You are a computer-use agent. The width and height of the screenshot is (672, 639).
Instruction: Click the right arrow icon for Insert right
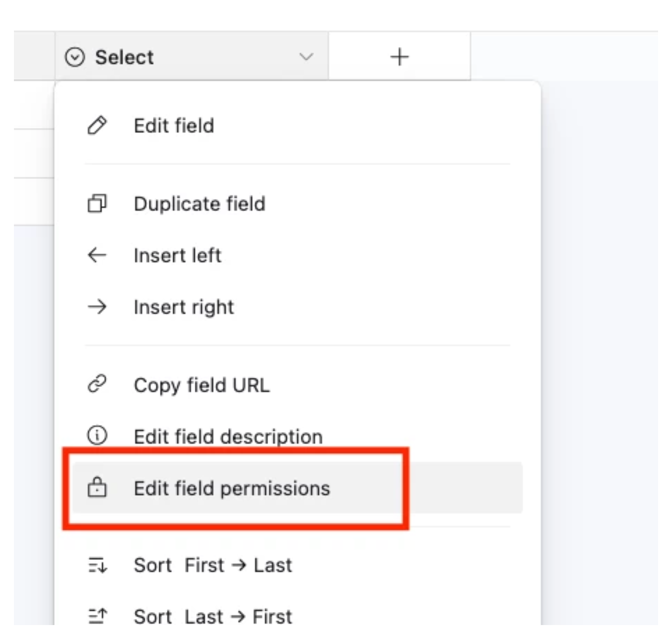tap(97, 306)
